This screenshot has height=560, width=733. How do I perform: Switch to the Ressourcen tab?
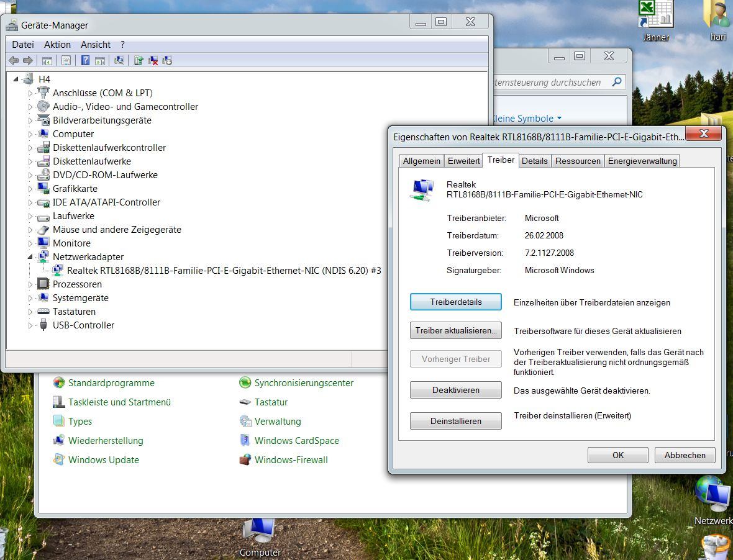577,161
